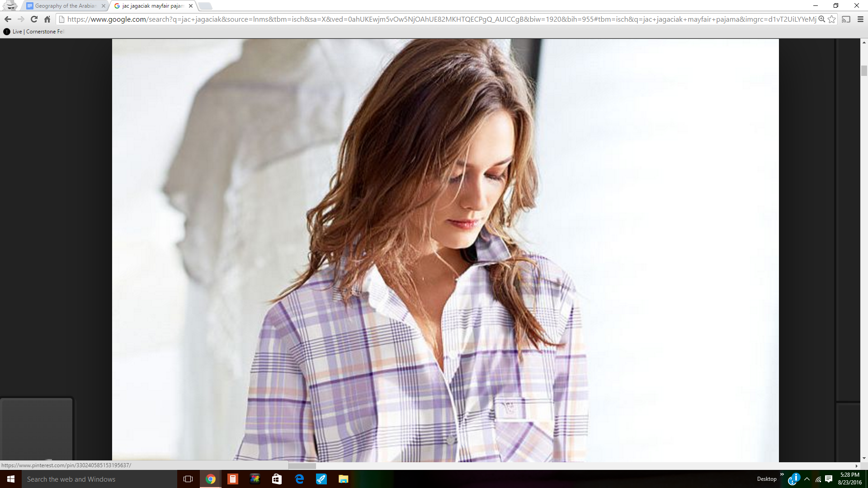Open Task View on the taskbar
The image size is (868, 488).
point(188,479)
